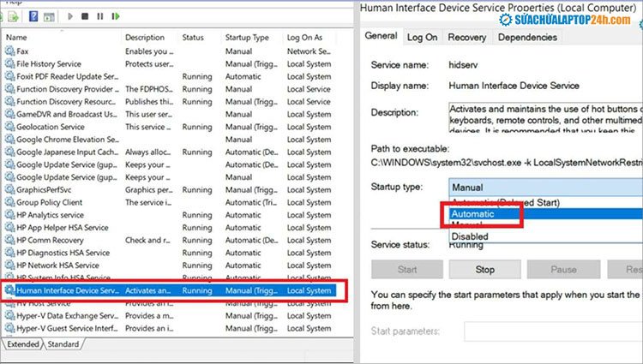Click 'Graphics per...' description of GraphicsPerfSvc
The width and height of the screenshot is (643, 364).
pos(148,190)
